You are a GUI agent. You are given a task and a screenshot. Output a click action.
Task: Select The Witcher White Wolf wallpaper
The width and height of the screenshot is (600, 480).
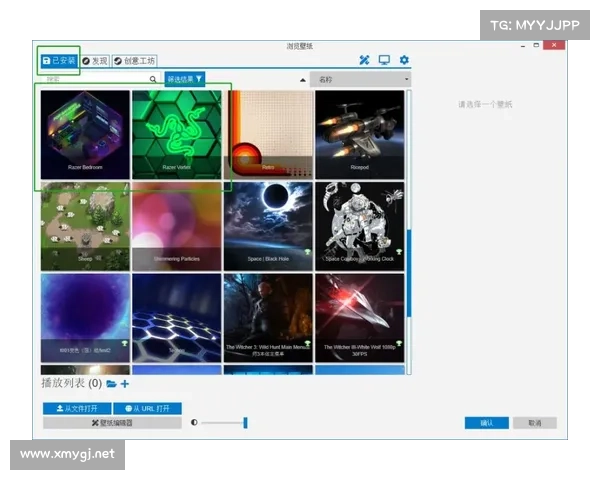click(x=359, y=318)
